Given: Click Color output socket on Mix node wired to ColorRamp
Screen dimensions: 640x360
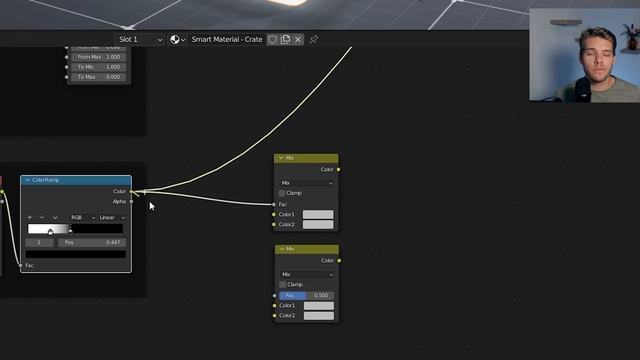Looking at the screenshot, I should 338,169.
